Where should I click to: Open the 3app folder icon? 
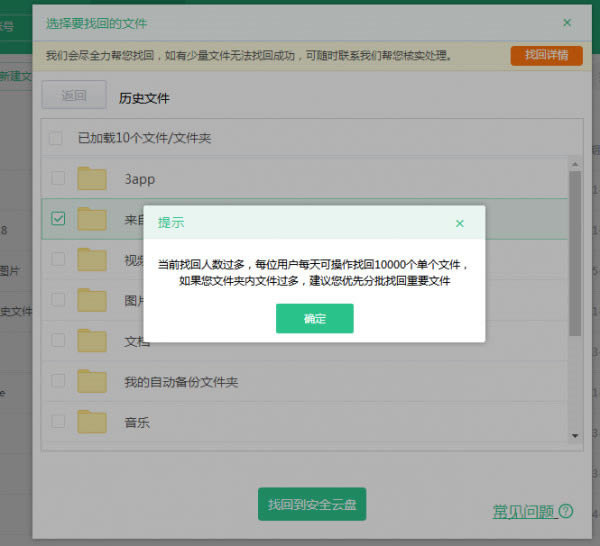coord(92,179)
